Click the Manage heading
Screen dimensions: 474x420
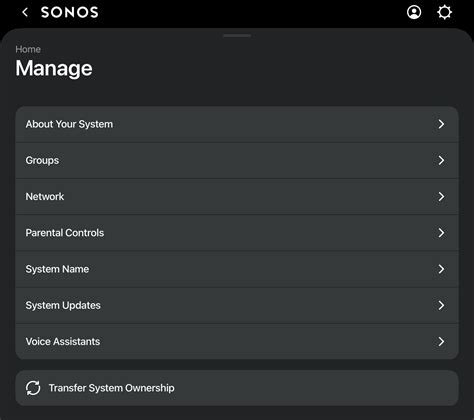[54, 69]
